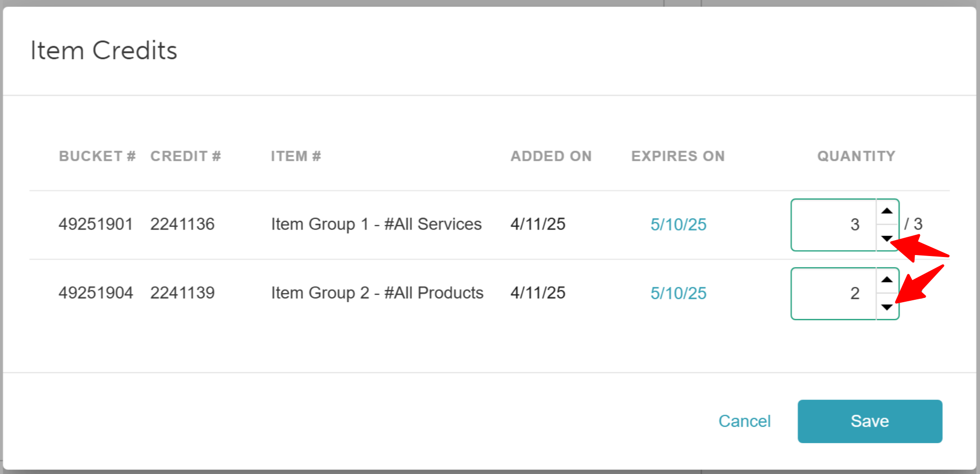Viewport: 980px width, 474px height.
Task: Click the Item # column header
Action: click(x=296, y=156)
